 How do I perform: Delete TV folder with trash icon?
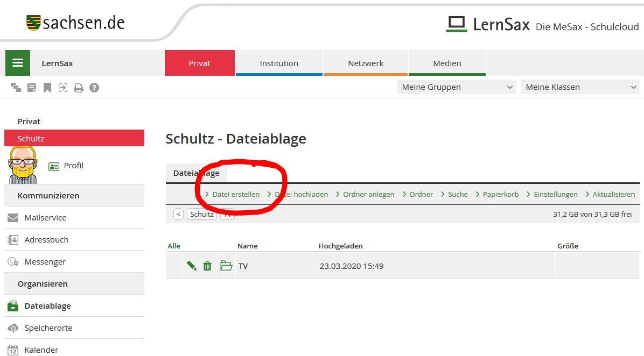tap(207, 266)
